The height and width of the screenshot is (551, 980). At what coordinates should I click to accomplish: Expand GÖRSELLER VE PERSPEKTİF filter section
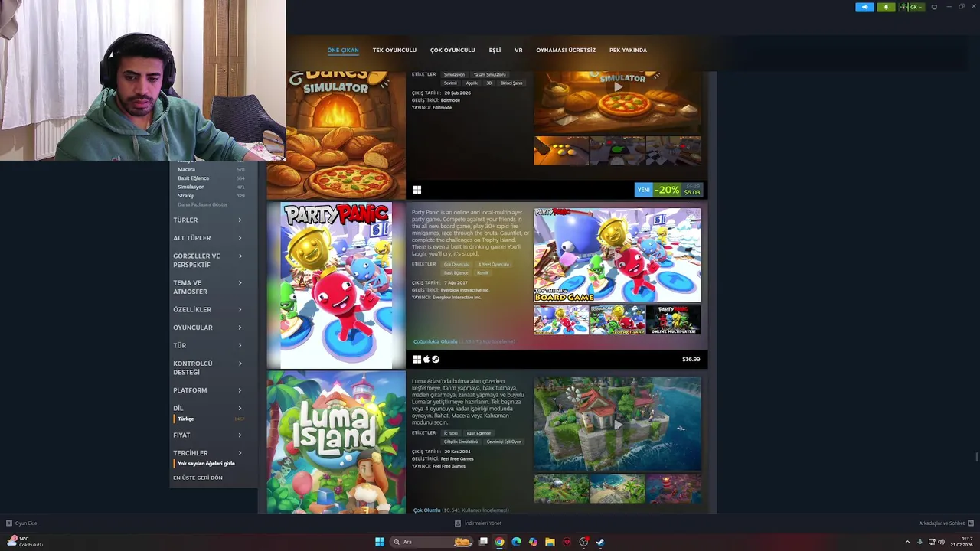207,260
